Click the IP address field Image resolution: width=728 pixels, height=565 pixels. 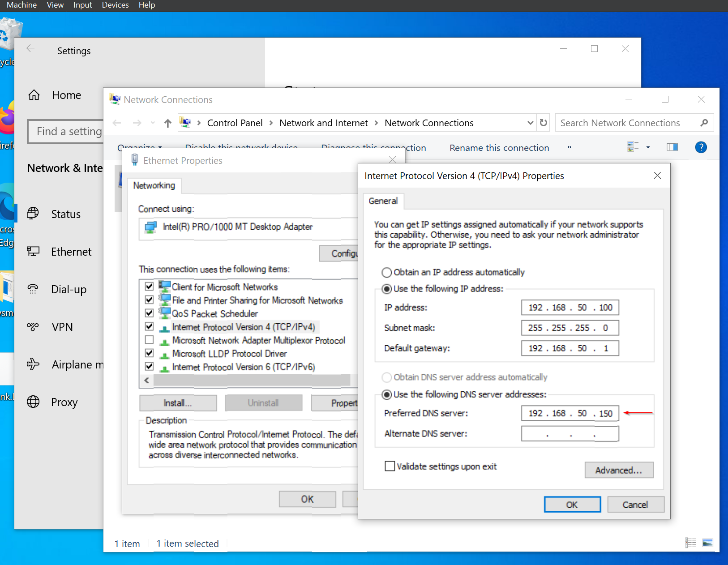click(570, 308)
